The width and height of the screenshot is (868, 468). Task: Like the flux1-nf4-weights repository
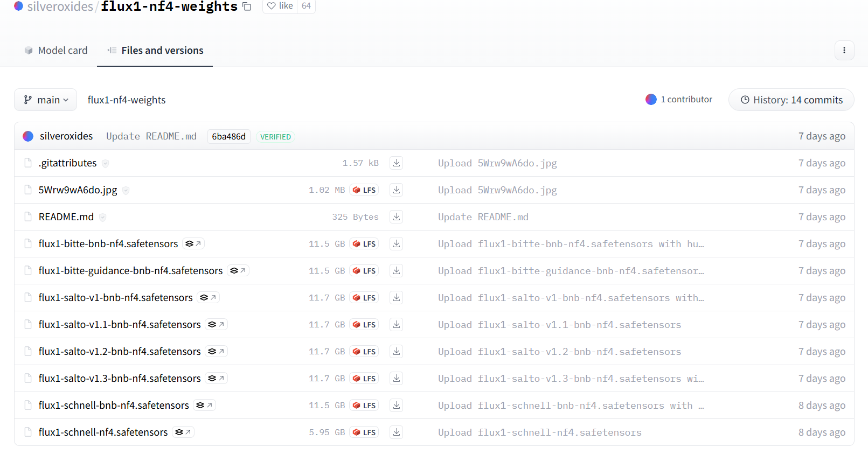(x=280, y=6)
